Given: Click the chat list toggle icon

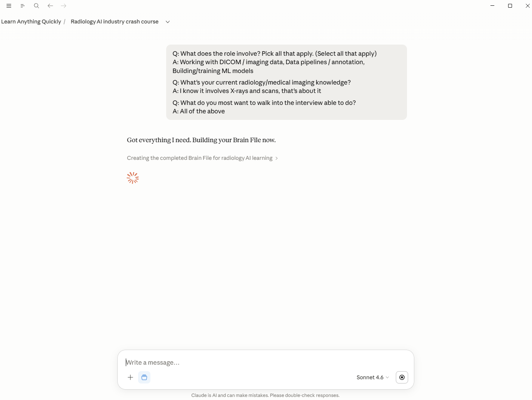Looking at the screenshot, I should coord(23,6).
